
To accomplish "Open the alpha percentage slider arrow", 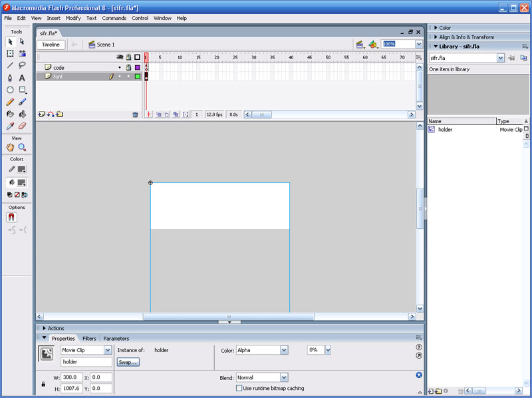I will click(328, 350).
